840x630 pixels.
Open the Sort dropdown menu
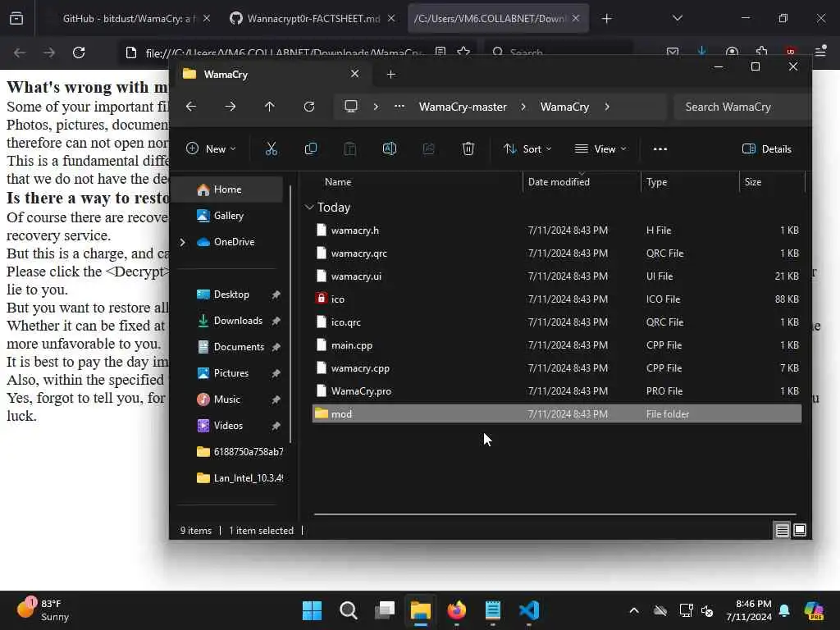(527, 149)
